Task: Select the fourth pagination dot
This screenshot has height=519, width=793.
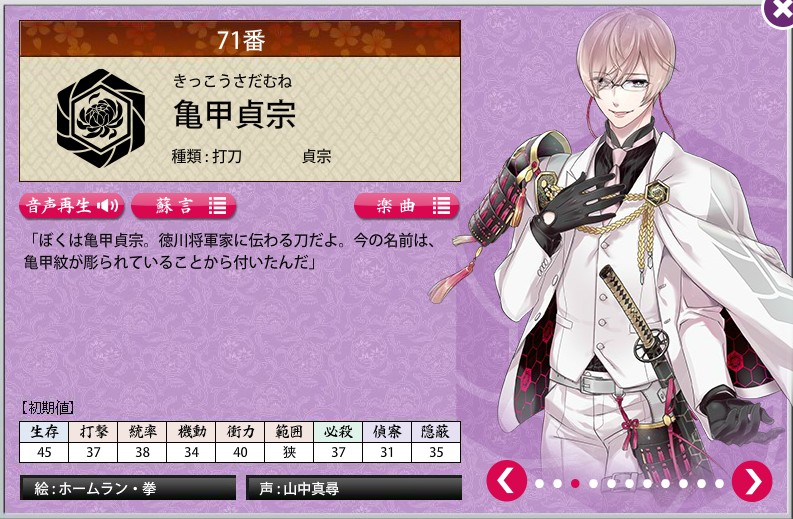Action: click(593, 484)
